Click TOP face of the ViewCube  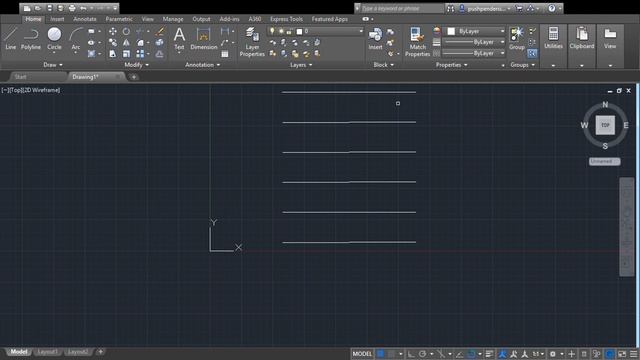[605, 125]
